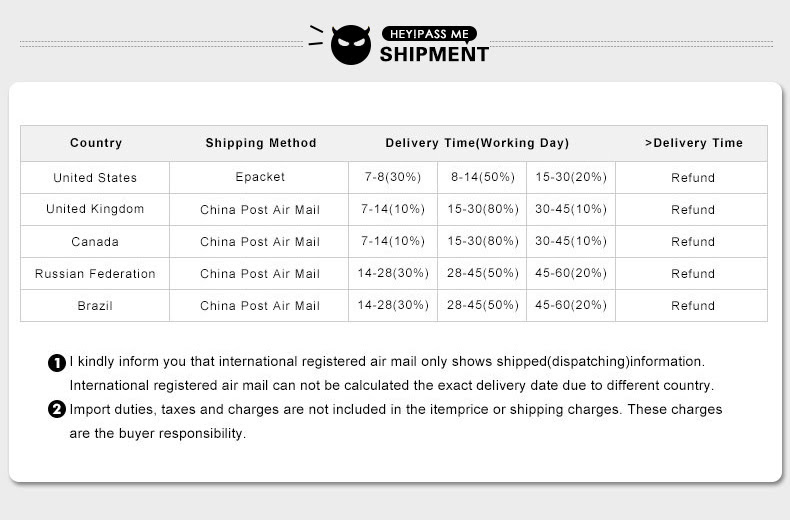Click the Brazil country cell
Screen dimensions: 790x520
95,306
